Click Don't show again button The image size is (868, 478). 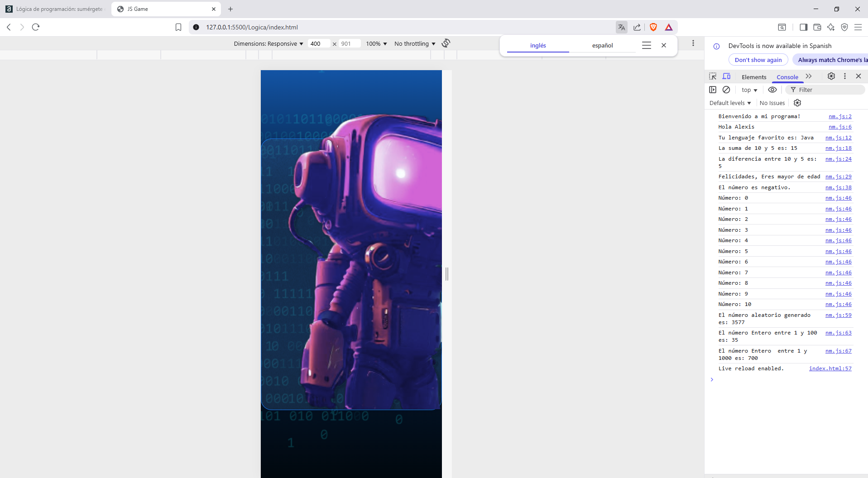point(758,60)
